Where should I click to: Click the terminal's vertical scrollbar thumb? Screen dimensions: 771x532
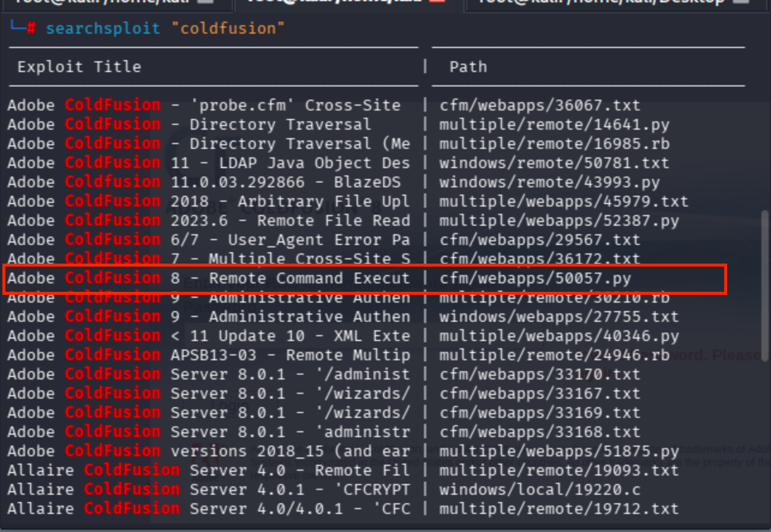point(764,286)
